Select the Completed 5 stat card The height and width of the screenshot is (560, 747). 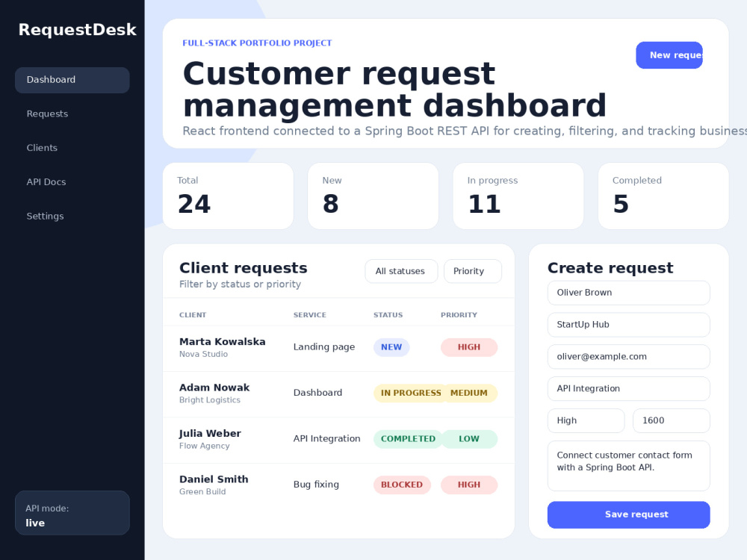coord(663,196)
